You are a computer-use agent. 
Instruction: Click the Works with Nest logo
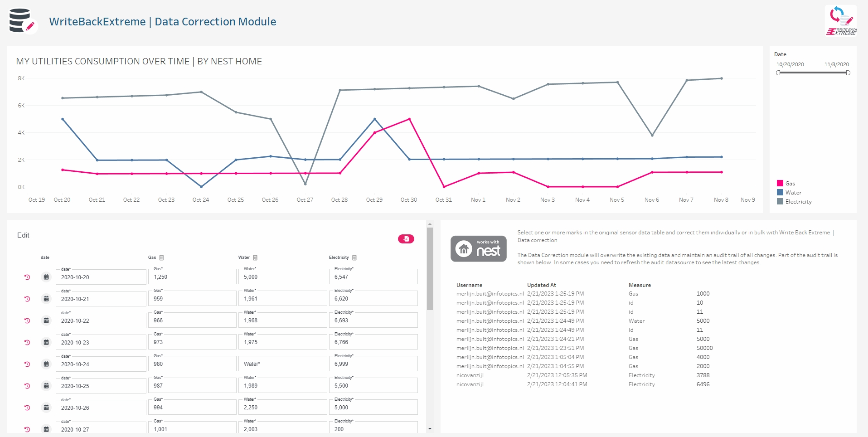tap(478, 248)
